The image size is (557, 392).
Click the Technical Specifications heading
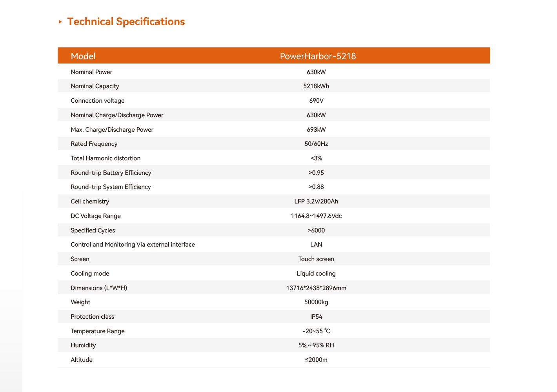click(x=126, y=22)
